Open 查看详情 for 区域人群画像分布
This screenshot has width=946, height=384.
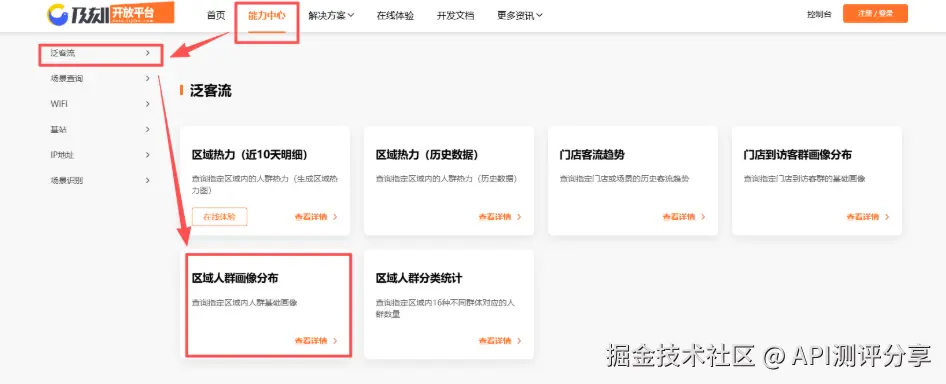pos(316,341)
